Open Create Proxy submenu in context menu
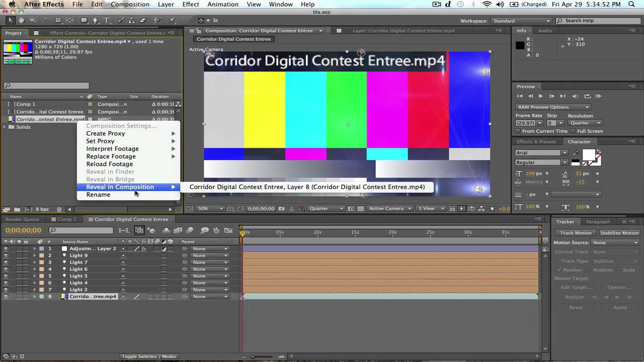Screen dimensions: 644x362 click(x=128, y=133)
